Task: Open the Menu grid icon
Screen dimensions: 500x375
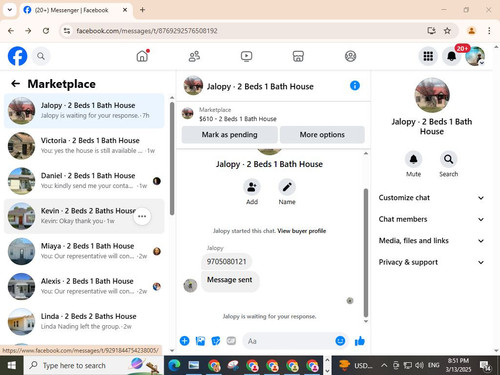Action: pos(428,56)
